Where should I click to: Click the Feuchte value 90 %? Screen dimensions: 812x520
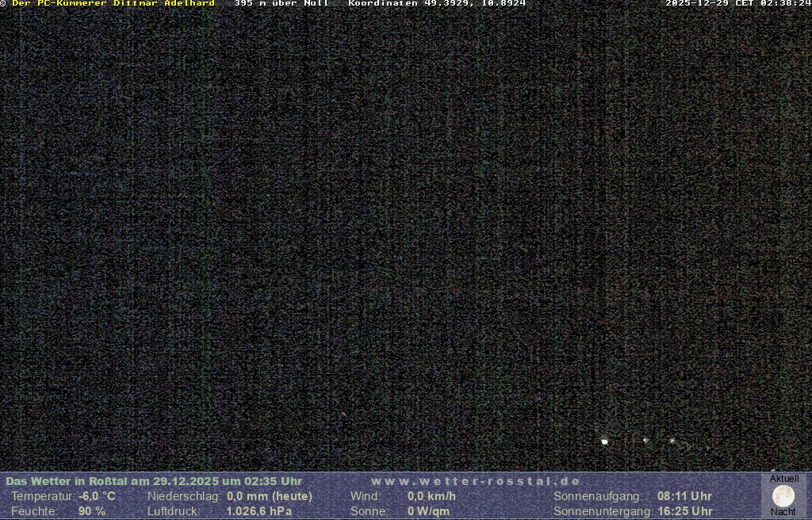click(92, 511)
